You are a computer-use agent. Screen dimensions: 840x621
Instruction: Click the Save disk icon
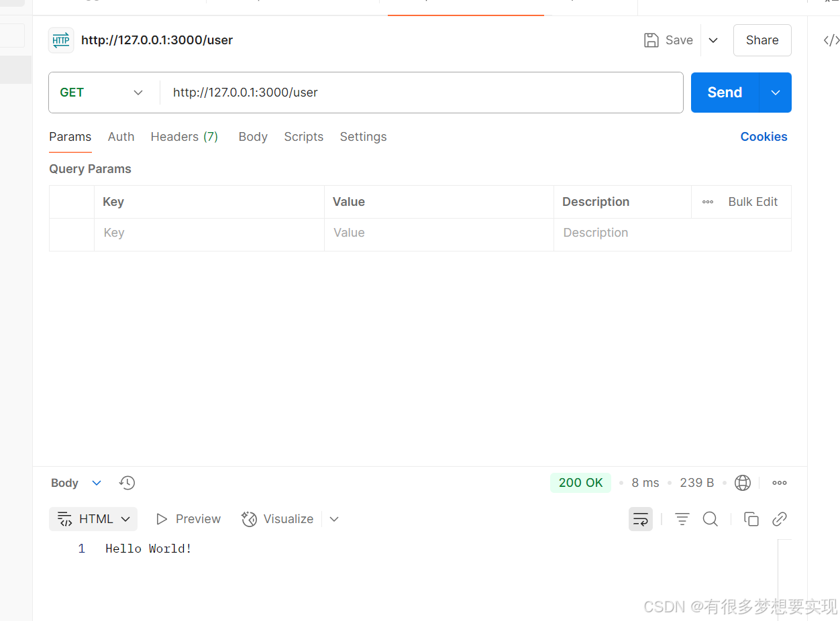(x=651, y=40)
